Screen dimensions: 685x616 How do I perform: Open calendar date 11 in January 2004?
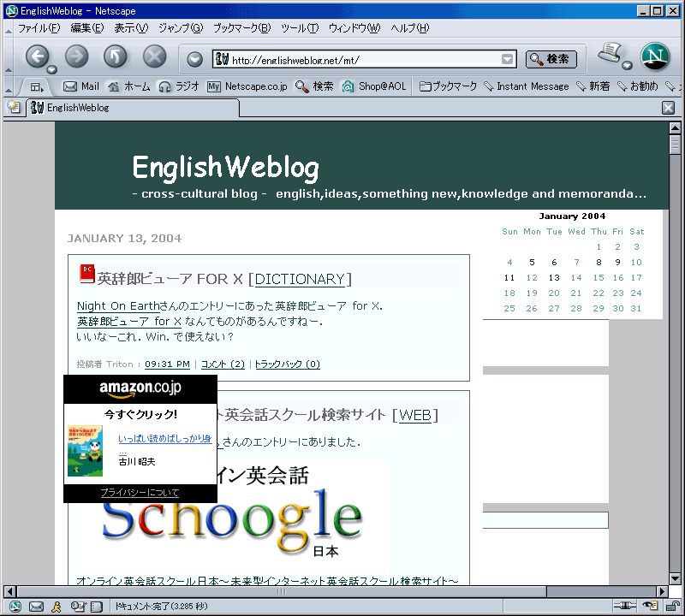[509, 278]
